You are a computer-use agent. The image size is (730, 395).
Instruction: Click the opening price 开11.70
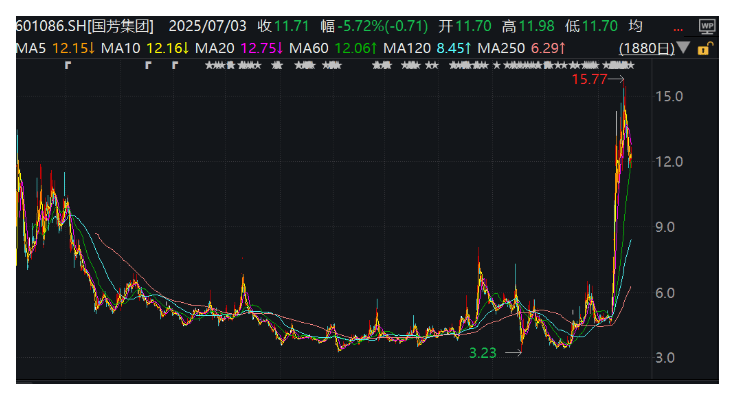[465, 26]
